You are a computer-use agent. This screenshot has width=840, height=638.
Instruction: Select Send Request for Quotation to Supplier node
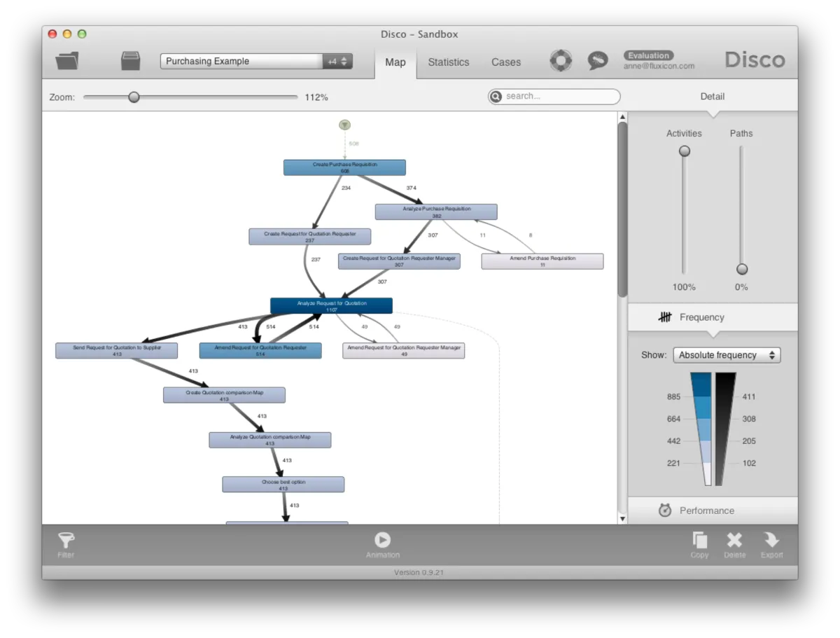(117, 351)
